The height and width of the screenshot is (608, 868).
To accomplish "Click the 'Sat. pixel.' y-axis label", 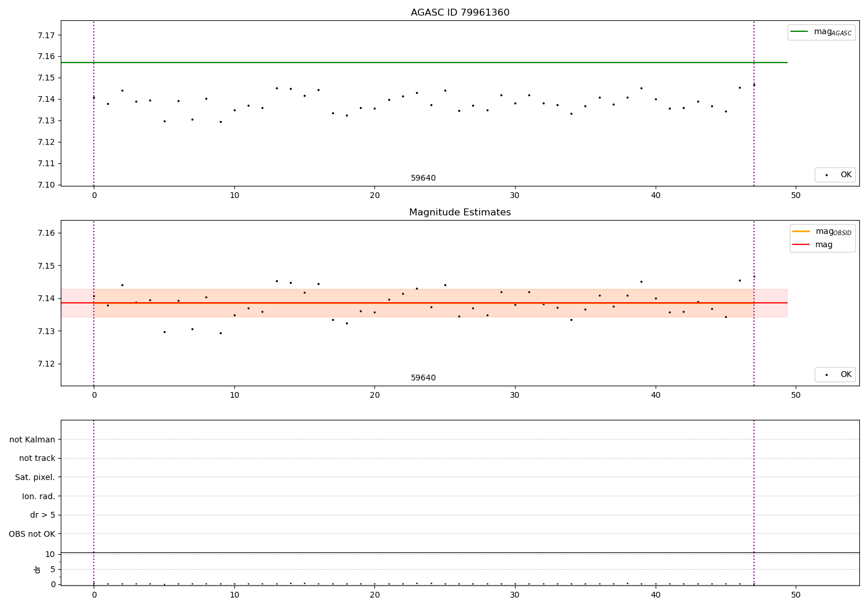I will pos(35,477).
